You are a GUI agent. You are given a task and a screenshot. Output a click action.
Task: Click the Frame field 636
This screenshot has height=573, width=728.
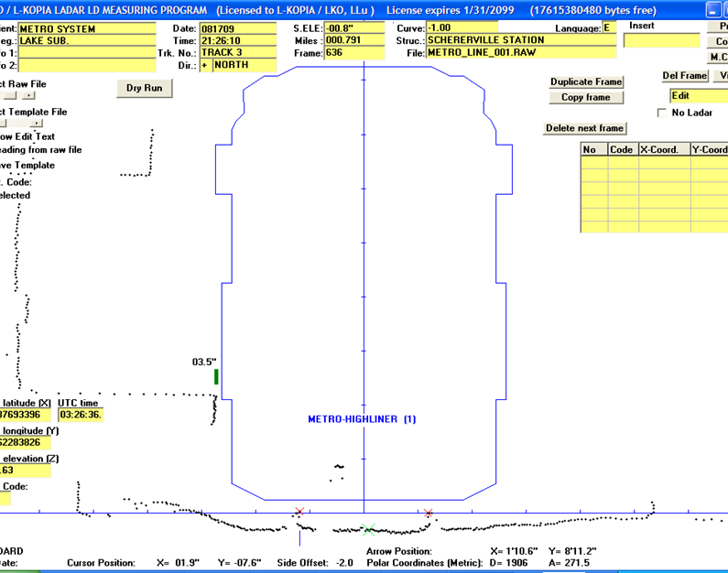click(x=354, y=53)
